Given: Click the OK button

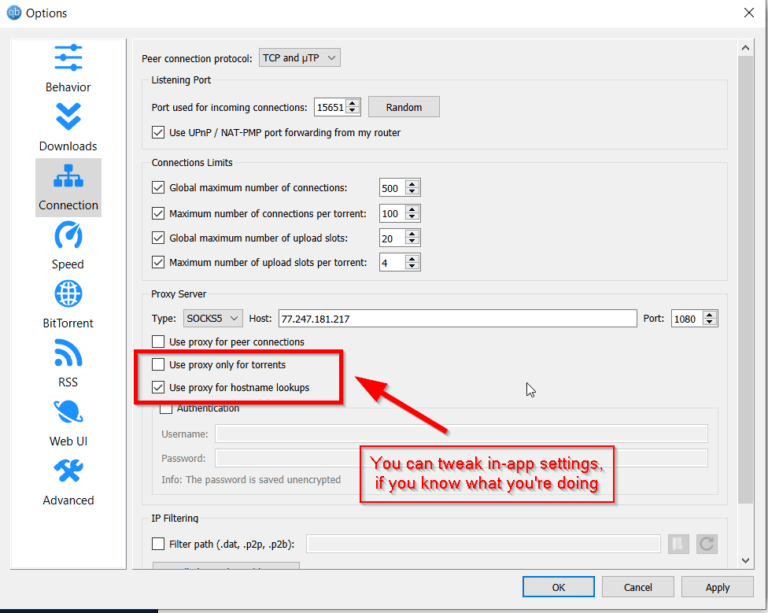Looking at the screenshot, I should pyautogui.click(x=558, y=587).
